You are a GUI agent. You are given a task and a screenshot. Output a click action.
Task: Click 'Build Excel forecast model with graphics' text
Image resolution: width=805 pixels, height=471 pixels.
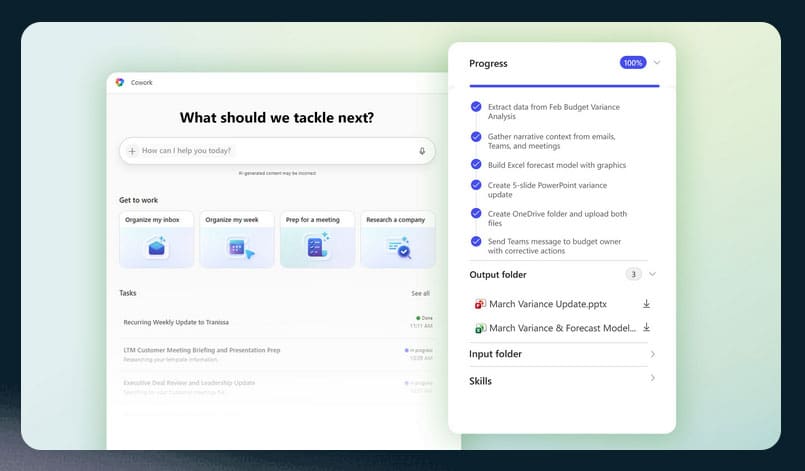(557, 165)
